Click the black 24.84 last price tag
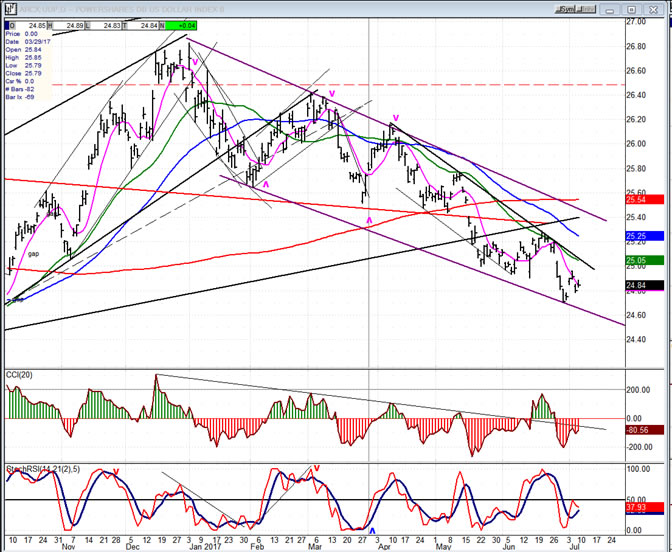Image resolution: width=672 pixels, height=552 pixels. tap(645, 285)
